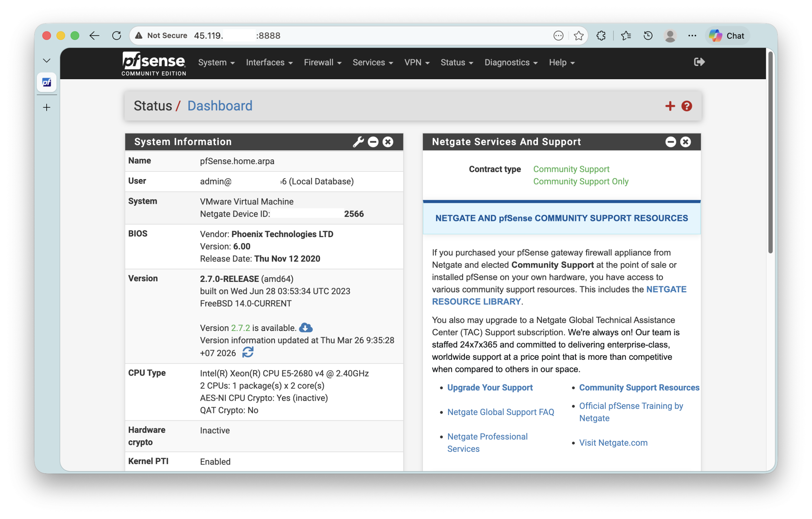Viewport: 812px width, 519px height.
Task: Open the VPN menu
Action: 416,63
